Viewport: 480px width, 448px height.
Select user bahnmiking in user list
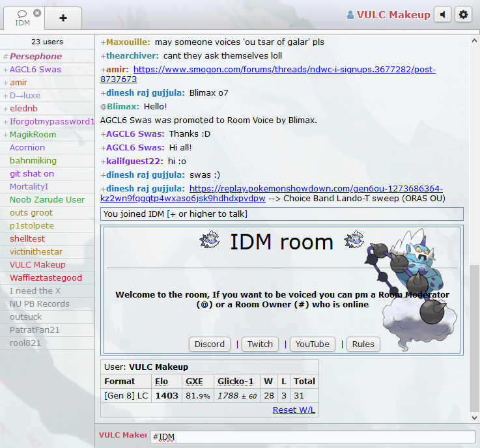(x=47, y=160)
